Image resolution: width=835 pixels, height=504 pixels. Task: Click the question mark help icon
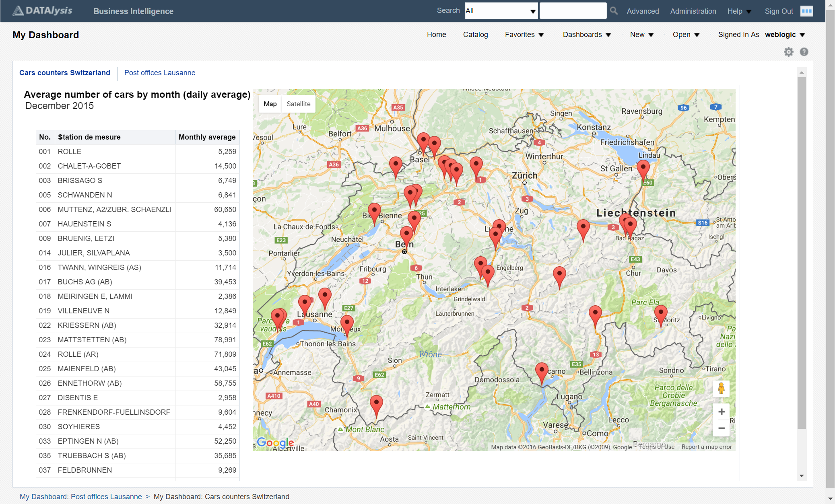pyautogui.click(x=803, y=51)
